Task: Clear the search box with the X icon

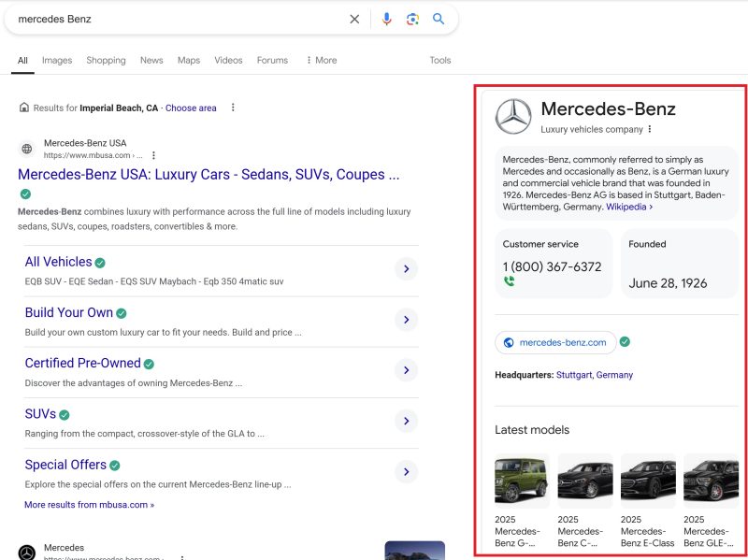Action: (354, 19)
